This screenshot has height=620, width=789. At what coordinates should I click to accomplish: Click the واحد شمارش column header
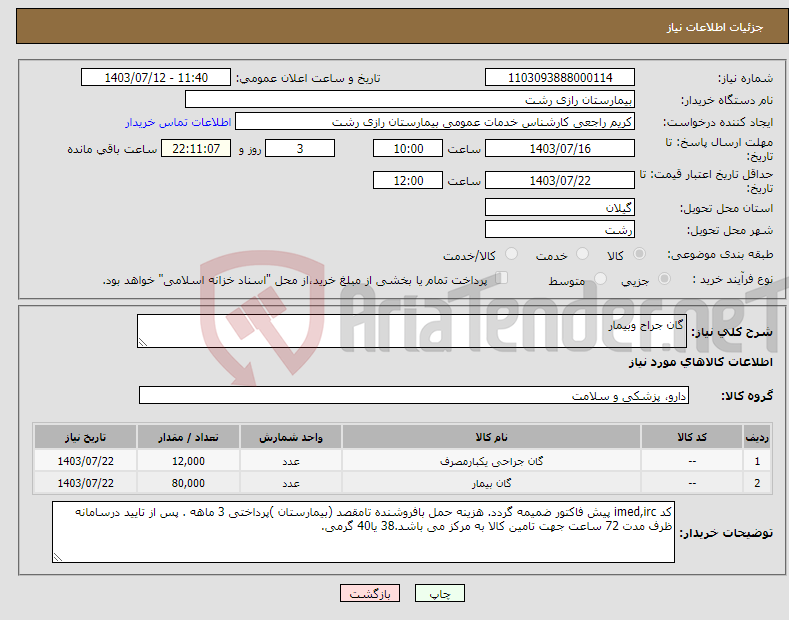tap(291, 437)
